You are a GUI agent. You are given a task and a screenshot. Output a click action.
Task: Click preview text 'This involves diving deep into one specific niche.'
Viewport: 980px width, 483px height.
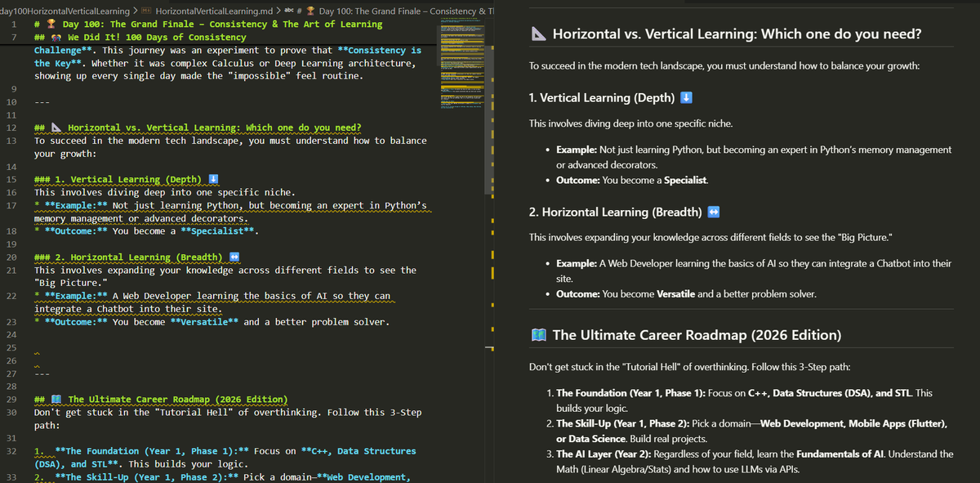click(630, 123)
